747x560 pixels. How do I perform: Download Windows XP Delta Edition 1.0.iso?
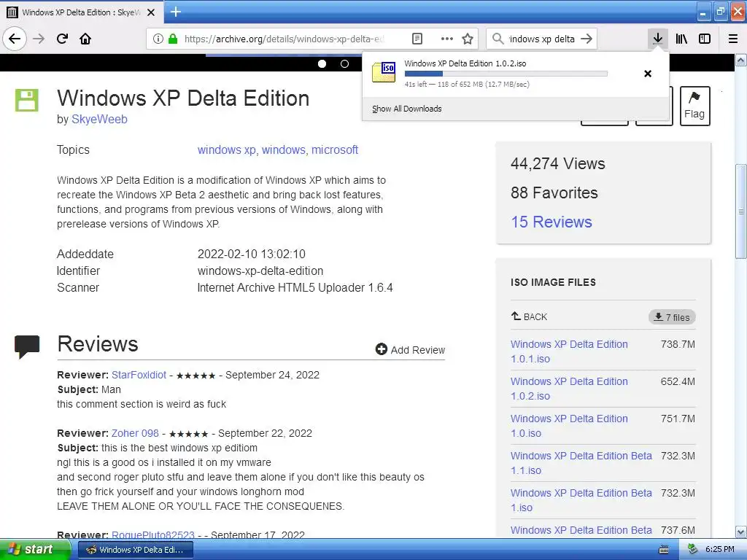click(569, 426)
